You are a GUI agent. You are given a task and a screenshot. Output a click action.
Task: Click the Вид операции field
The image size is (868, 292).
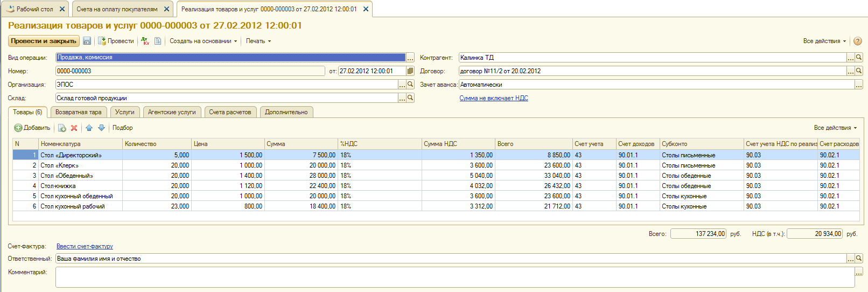coord(230,57)
